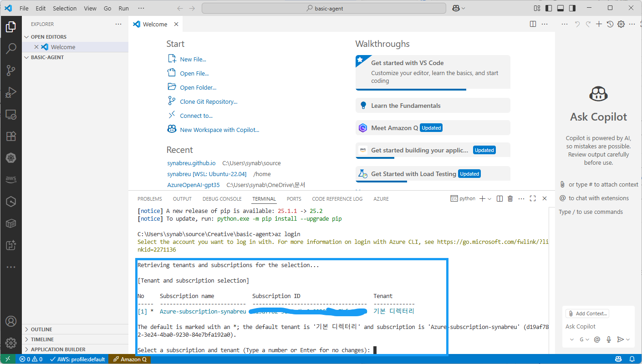Toggle the primary side bar visibility
642x364 pixels.
(549, 8)
